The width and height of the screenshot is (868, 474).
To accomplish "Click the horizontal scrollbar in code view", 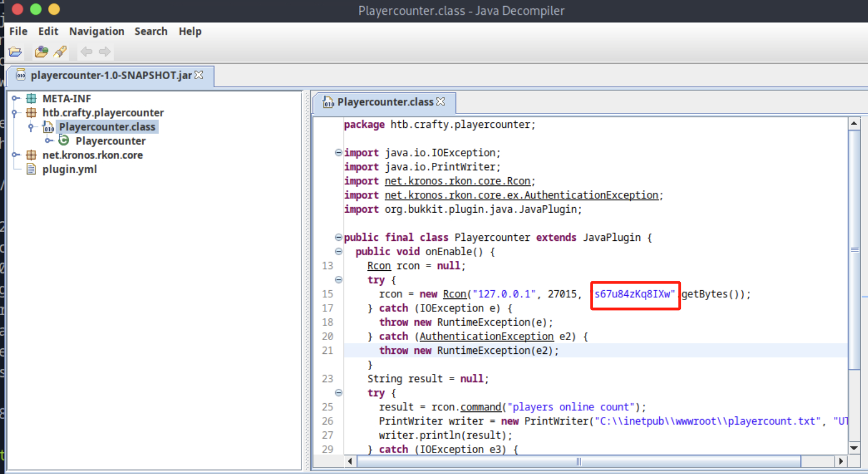I will (x=578, y=461).
